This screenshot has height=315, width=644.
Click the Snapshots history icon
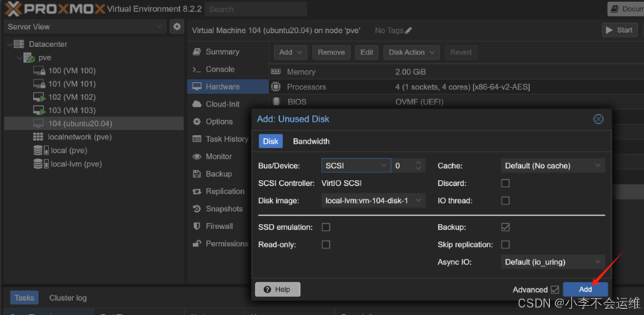tap(197, 208)
